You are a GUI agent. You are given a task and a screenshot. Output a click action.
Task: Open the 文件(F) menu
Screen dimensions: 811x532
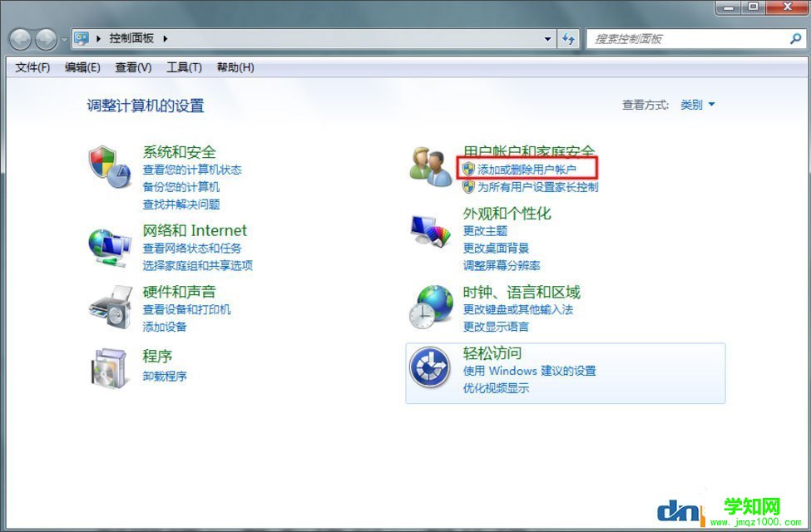point(31,67)
